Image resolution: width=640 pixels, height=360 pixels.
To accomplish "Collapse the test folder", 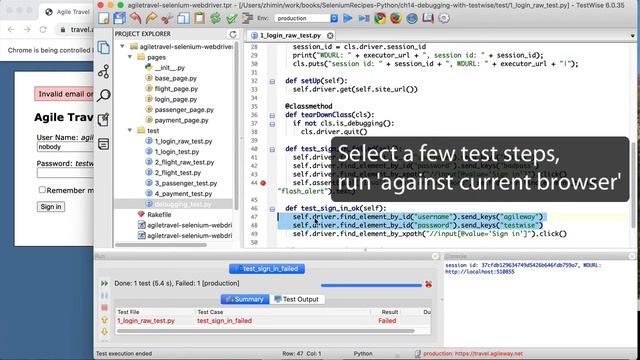I will [x=130, y=131].
